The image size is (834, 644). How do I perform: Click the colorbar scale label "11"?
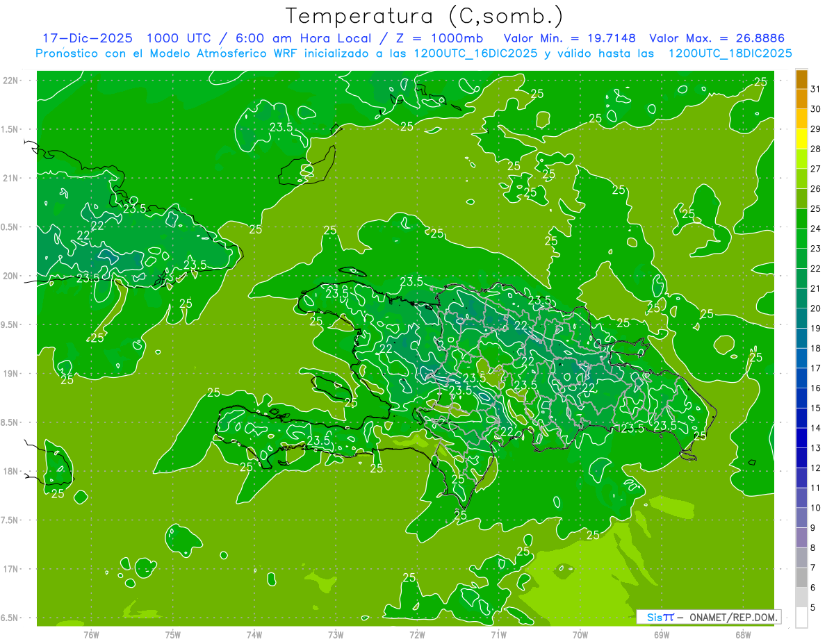coord(816,488)
